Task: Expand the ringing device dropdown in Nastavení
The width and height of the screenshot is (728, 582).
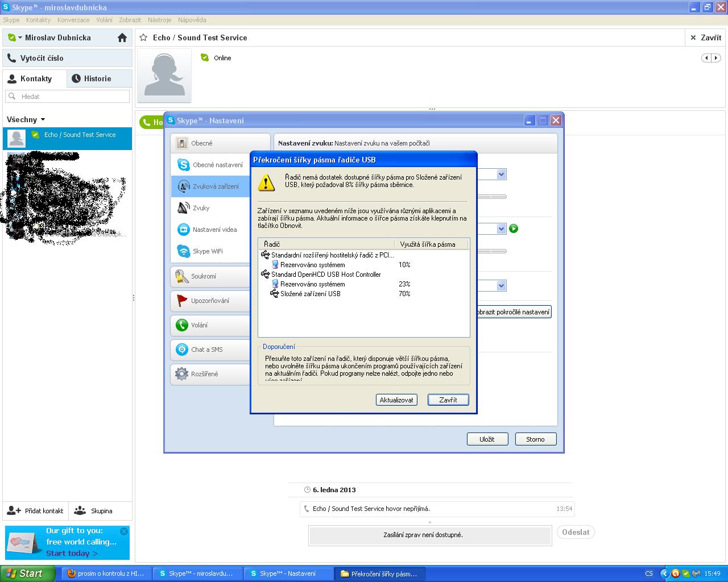Action: tap(501, 285)
